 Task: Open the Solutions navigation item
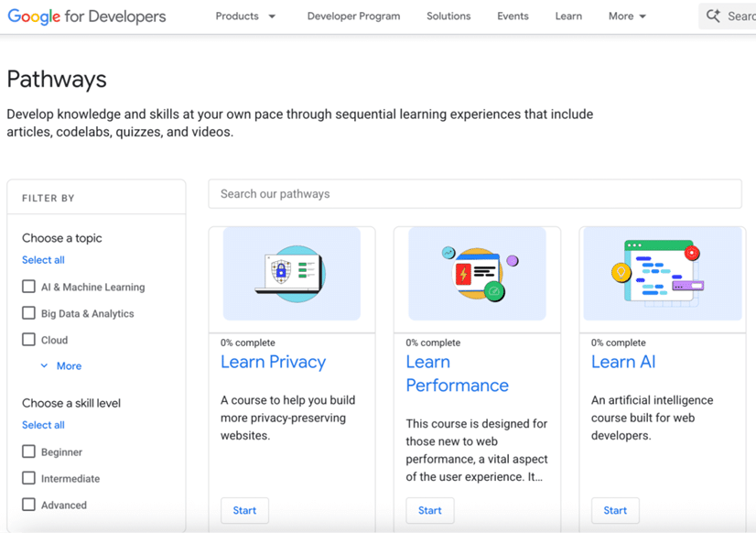(448, 16)
